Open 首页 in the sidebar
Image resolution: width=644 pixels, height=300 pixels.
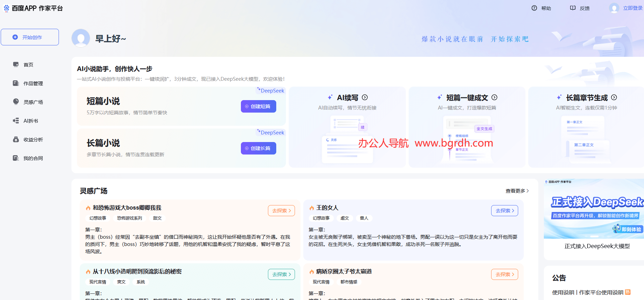(28, 65)
